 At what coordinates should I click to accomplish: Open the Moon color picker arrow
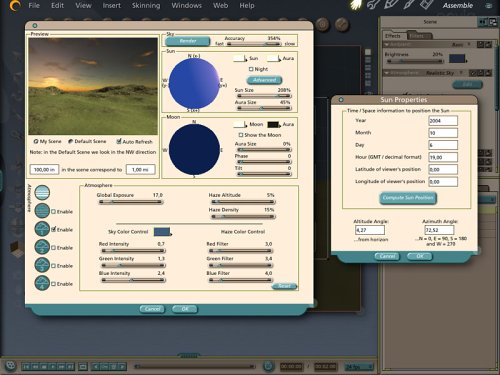(x=247, y=125)
